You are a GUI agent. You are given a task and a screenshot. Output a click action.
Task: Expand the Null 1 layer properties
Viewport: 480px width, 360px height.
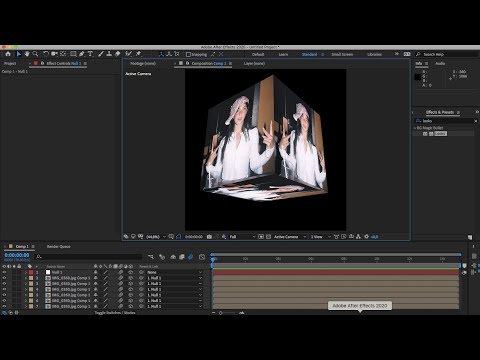pos(26,272)
